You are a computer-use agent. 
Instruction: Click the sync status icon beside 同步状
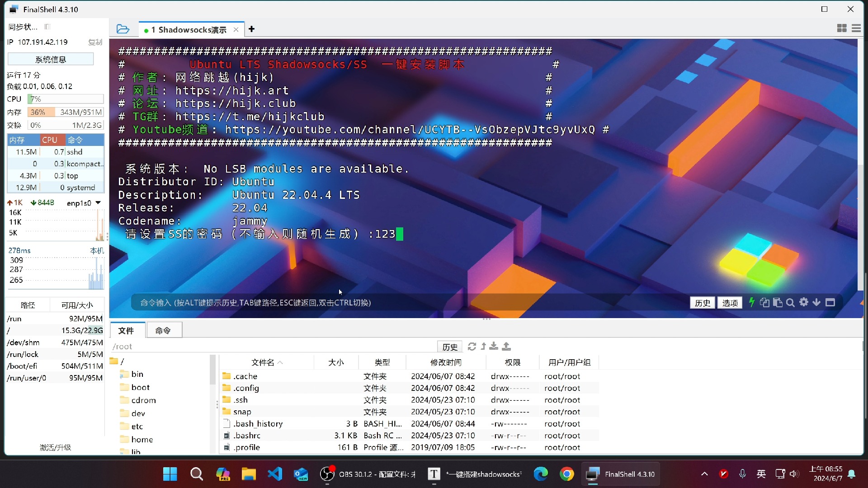(47, 27)
